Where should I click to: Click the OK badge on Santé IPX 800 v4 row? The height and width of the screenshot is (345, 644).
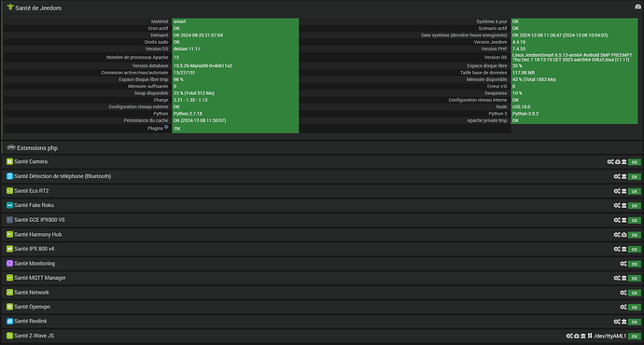point(635,249)
